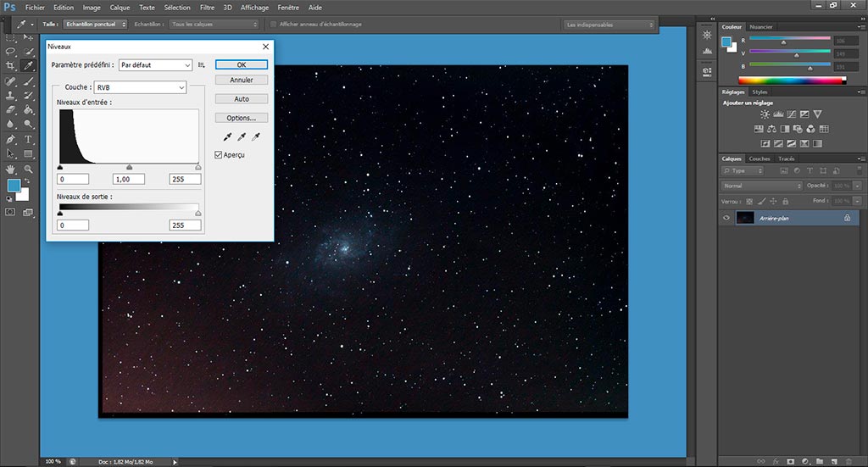Screen dimensions: 868x467
Task: Select the Paint Bucket tool
Action: pyautogui.click(x=28, y=109)
